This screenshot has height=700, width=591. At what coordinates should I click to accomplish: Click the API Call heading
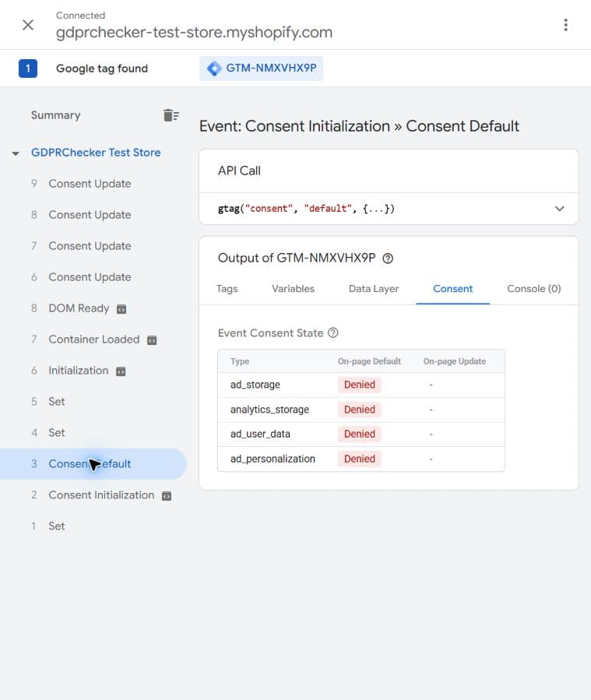(239, 171)
